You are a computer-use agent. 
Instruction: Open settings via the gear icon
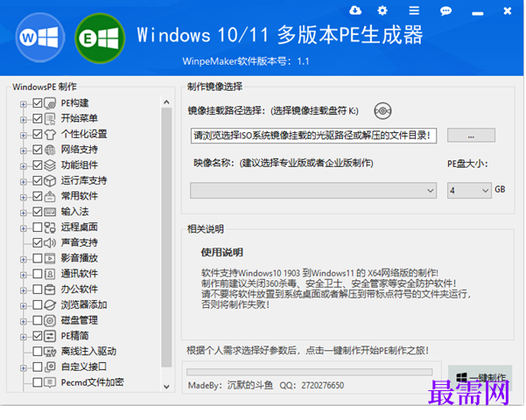tap(382, 10)
